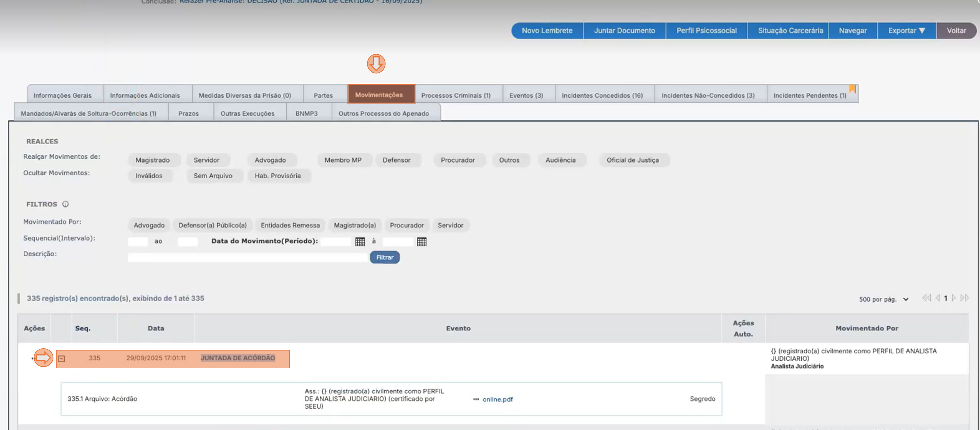Collapse movement 335 JUNTADA DE ACÓRDÃO

62,358
